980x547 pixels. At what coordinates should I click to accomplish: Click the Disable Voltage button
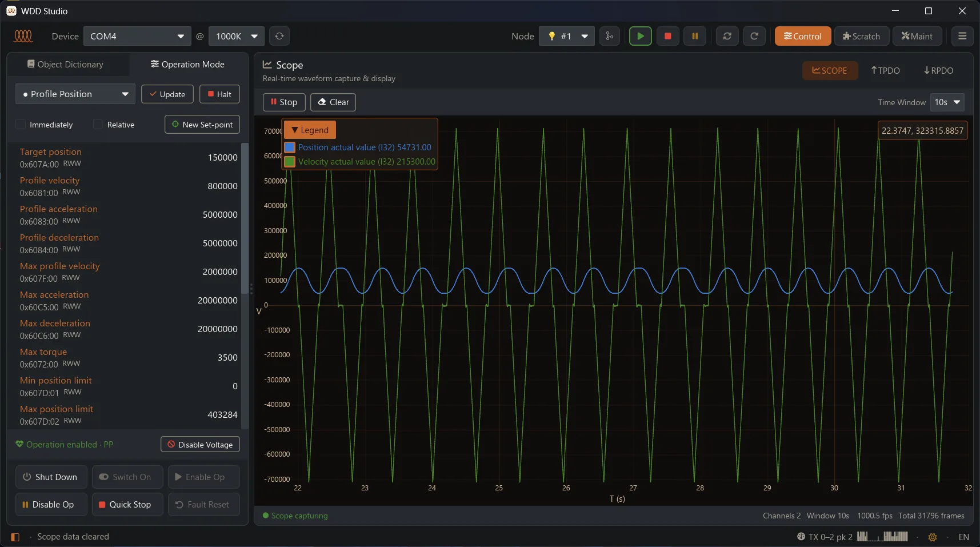click(x=200, y=444)
